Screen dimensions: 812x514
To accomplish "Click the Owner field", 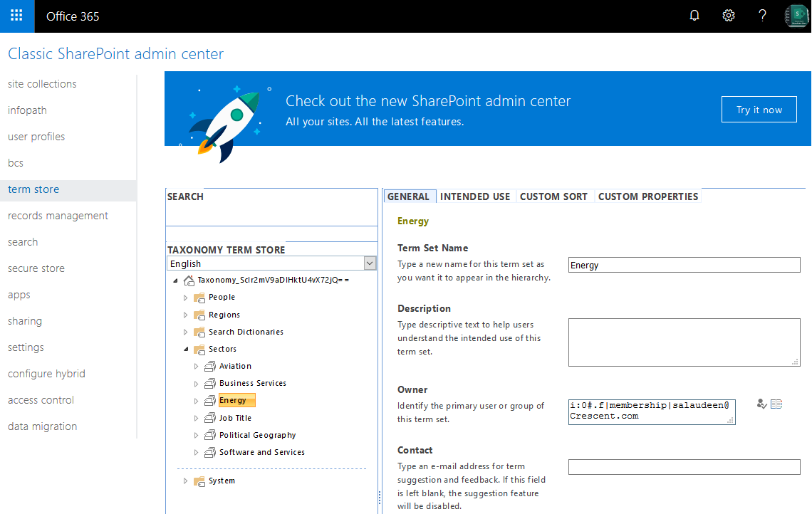I will coord(652,412).
